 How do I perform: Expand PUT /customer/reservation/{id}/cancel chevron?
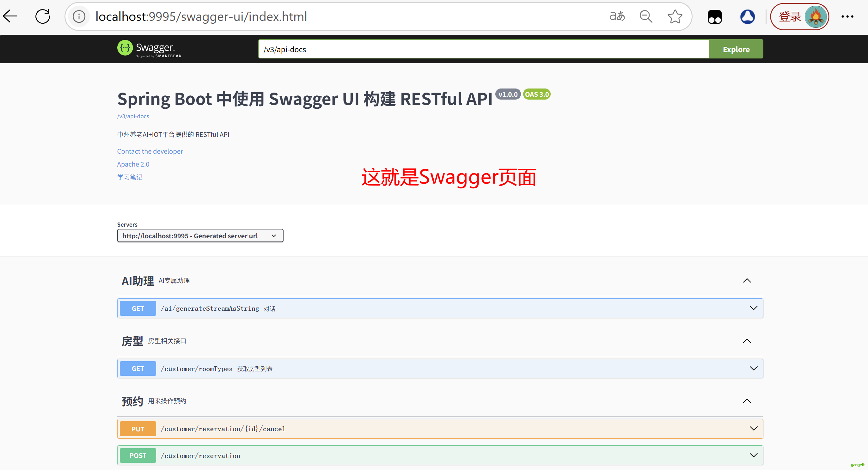tap(754, 429)
